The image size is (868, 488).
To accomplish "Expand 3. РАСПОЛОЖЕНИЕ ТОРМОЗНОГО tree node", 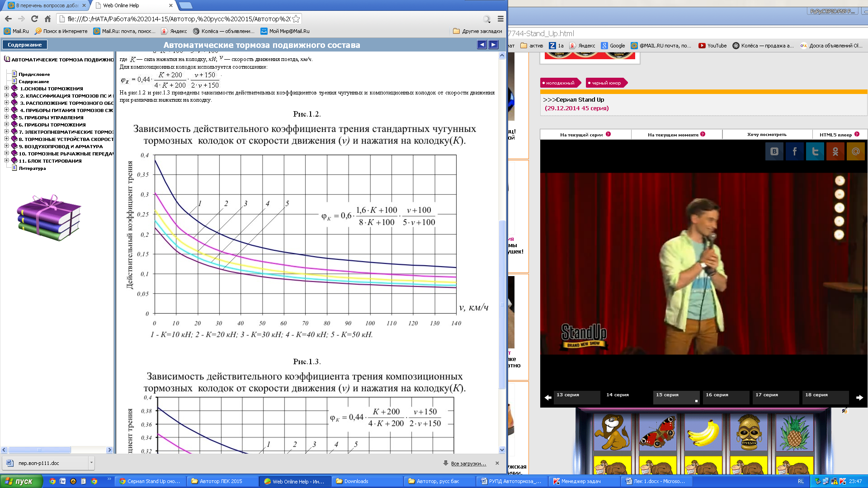I will tap(6, 103).
